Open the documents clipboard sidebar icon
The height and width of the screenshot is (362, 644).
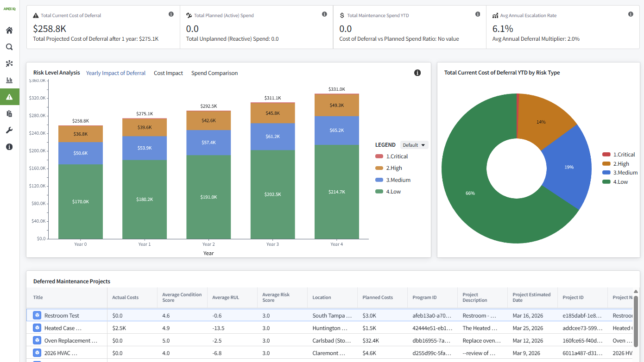coord(9,113)
